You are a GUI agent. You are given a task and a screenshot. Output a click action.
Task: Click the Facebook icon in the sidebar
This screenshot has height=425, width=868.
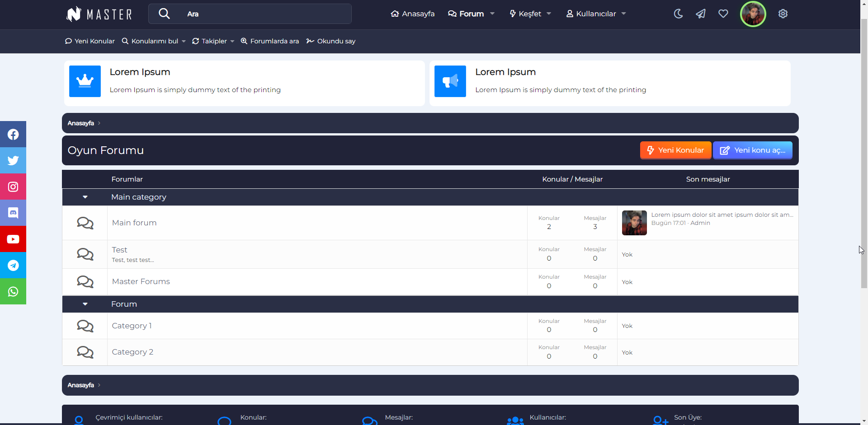(13, 134)
